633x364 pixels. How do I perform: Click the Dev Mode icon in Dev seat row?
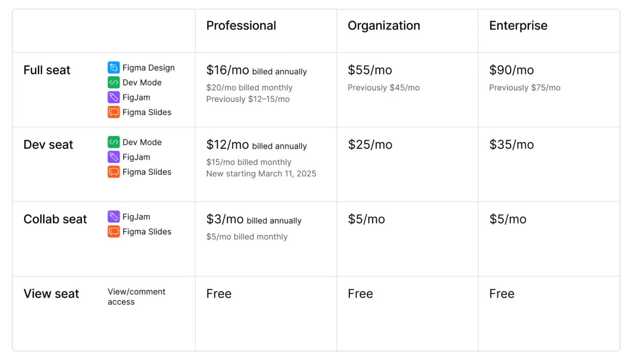pos(114,142)
